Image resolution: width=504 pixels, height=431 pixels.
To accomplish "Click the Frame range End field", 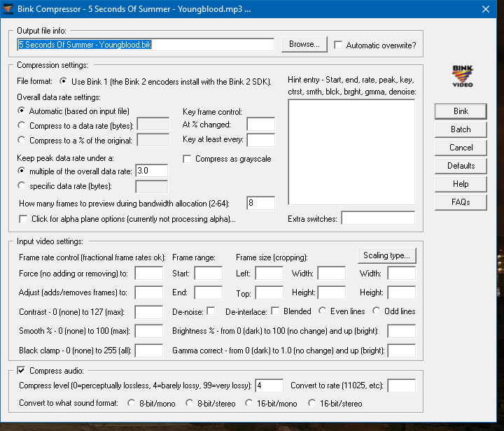I will coord(209,292).
